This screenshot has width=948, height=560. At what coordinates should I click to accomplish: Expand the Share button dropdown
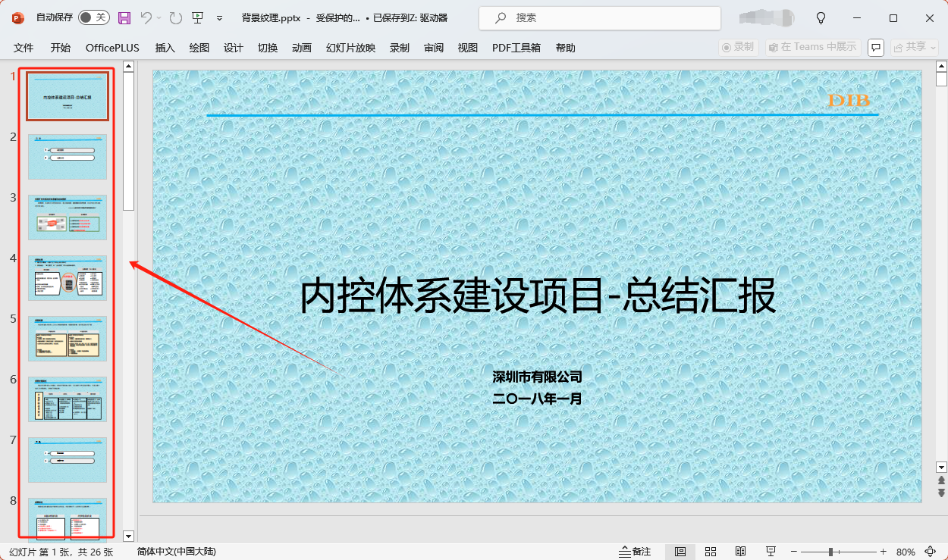tap(934, 47)
